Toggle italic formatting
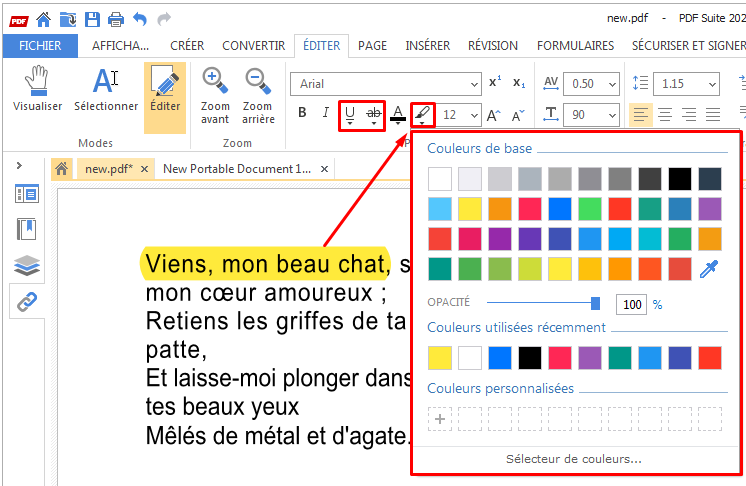Viewport: 746px width, 486px height. pos(325,113)
